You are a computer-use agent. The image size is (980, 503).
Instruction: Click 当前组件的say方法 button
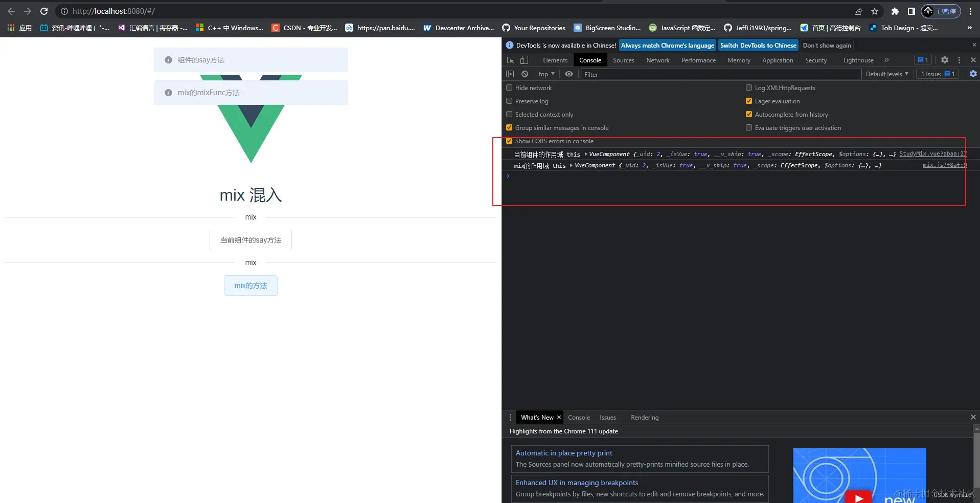pos(250,240)
